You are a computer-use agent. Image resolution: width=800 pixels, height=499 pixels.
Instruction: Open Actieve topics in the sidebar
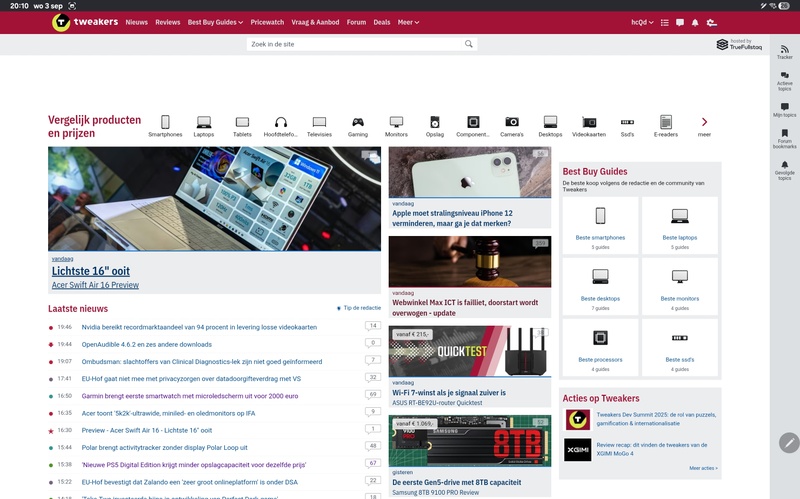tap(785, 81)
